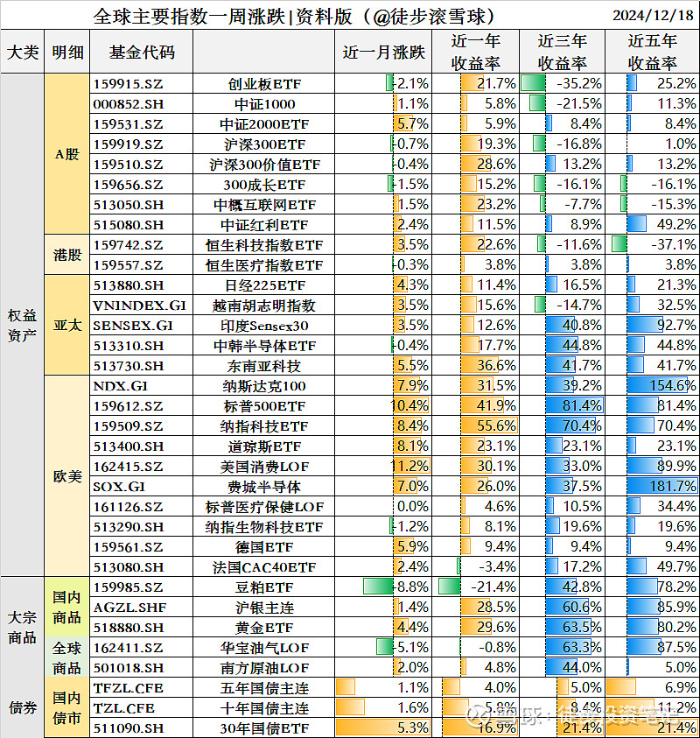This screenshot has height=738, width=700.
Task: Click the 大类 column header
Action: (22, 52)
